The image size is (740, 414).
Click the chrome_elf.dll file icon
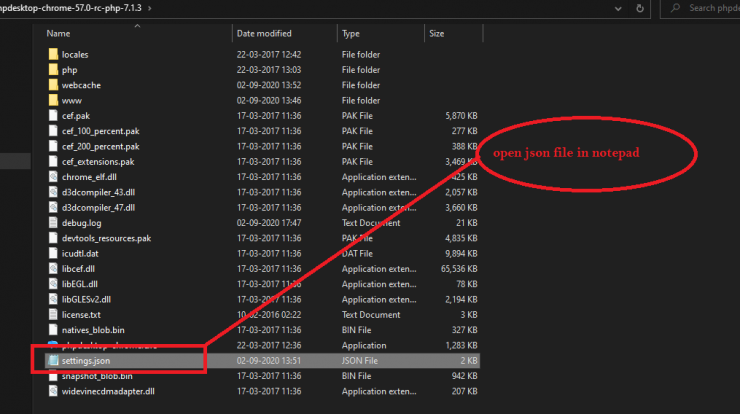coord(53,177)
